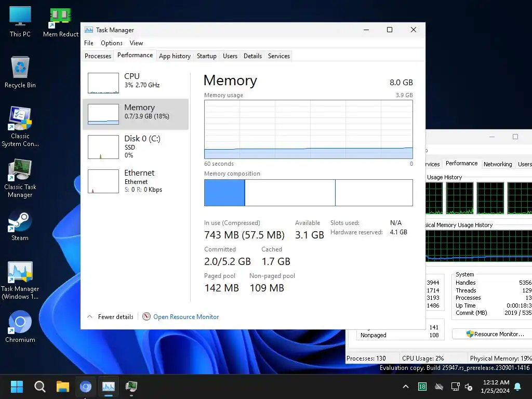
Task: Click the Resource Monitor... button in classic window
Action: (495, 334)
